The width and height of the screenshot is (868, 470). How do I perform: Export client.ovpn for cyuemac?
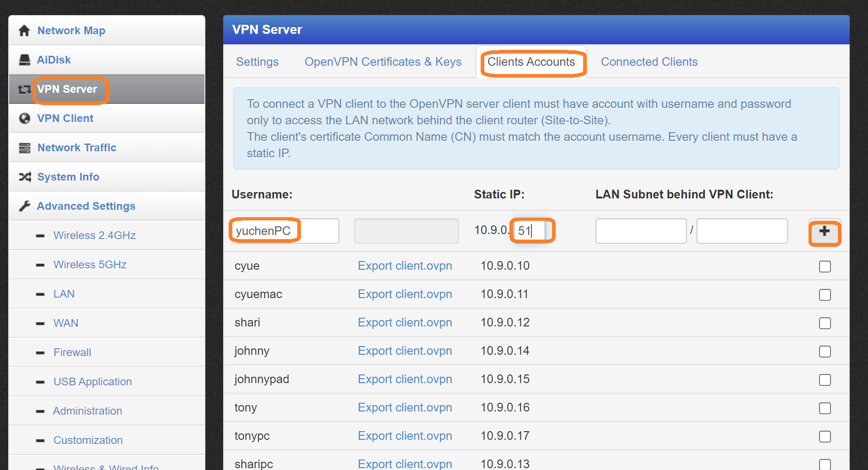(x=405, y=294)
